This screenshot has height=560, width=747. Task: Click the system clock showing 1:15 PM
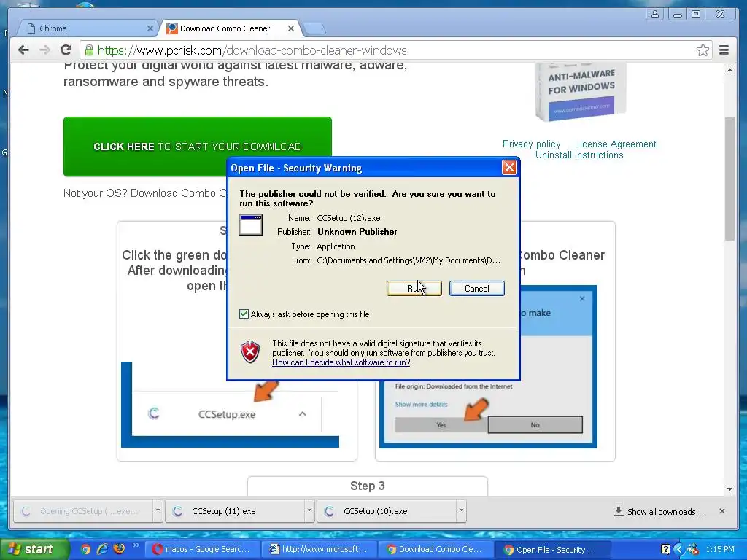click(720, 550)
